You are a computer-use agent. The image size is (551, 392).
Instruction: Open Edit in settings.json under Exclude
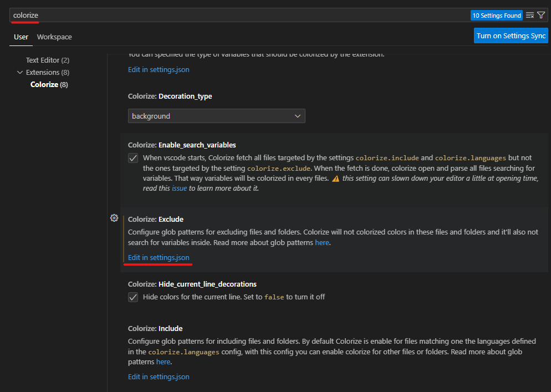tap(159, 257)
